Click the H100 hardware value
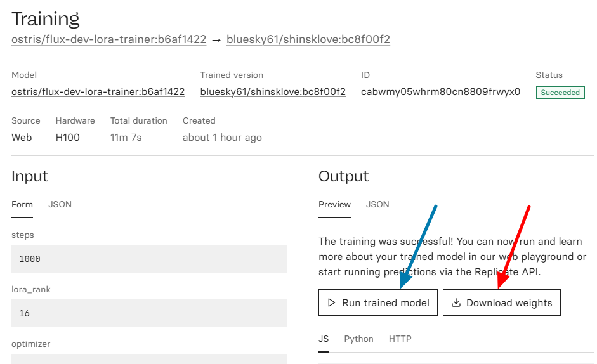 click(67, 138)
